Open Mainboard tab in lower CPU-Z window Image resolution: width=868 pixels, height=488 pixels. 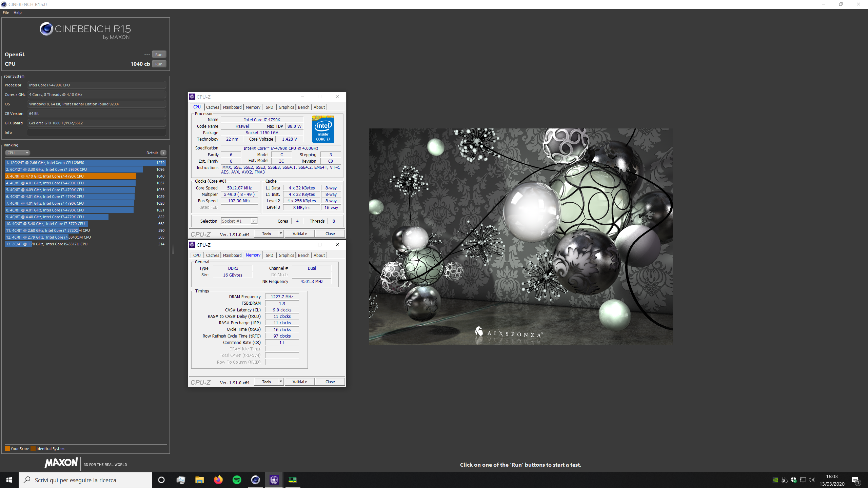click(x=232, y=255)
